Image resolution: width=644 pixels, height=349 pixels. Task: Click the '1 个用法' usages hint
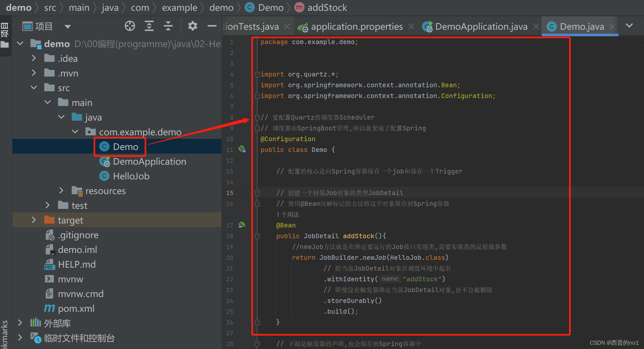(x=288, y=214)
